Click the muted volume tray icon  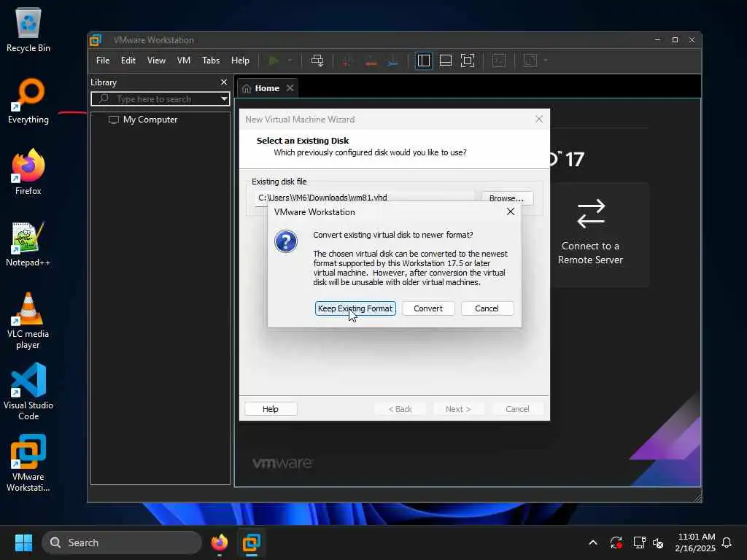tap(658, 542)
